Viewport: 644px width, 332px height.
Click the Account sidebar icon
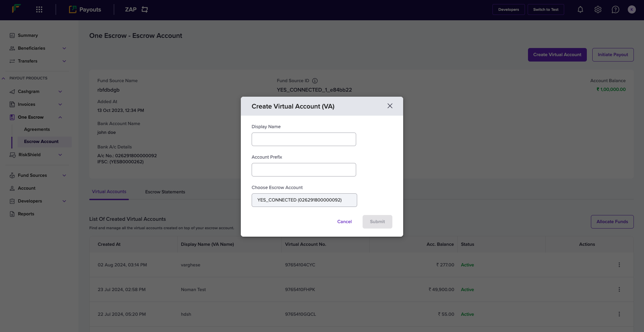[12, 188]
